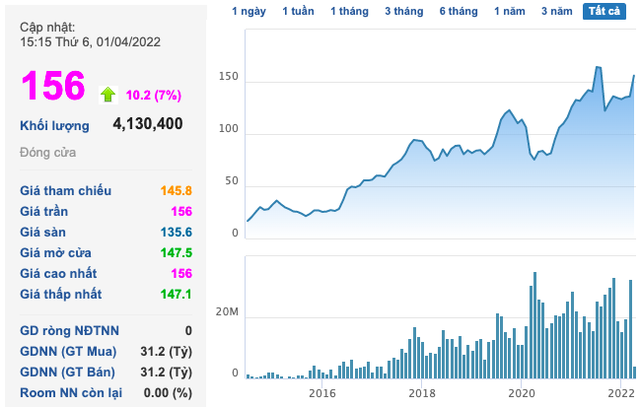Viewport: 640px width, 407px height.
Task: Click the large 156 current price
Action: tap(53, 85)
